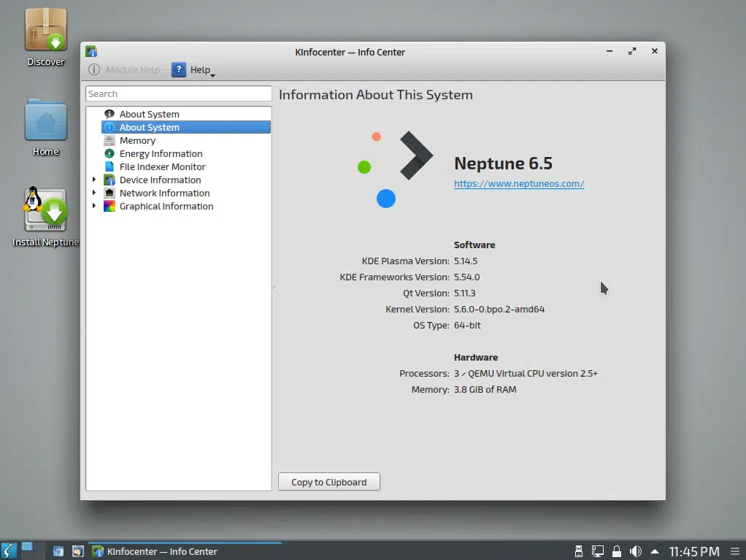Viewport: 746px width, 560px height.
Task: Click the volume icon in system tray
Action: pos(635,551)
